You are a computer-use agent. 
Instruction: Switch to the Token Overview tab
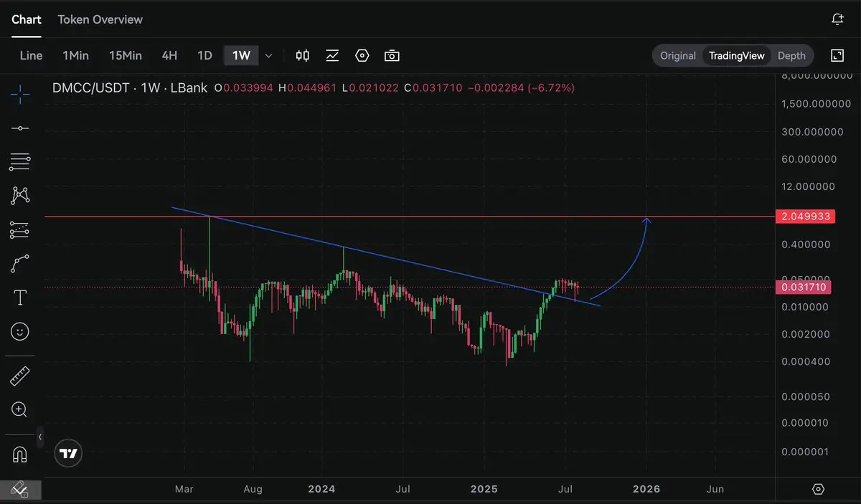pyautogui.click(x=100, y=19)
